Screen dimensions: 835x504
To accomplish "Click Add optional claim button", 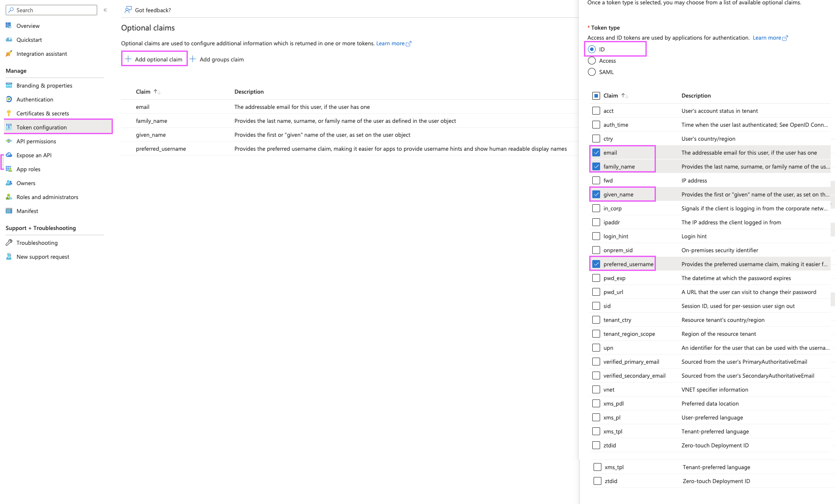I will click(154, 59).
